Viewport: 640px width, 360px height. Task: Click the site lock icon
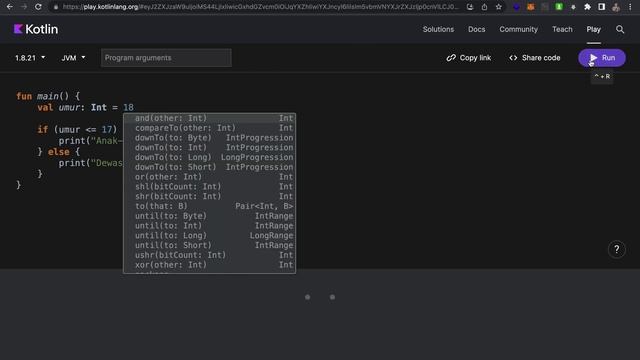[x=56, y=7]
